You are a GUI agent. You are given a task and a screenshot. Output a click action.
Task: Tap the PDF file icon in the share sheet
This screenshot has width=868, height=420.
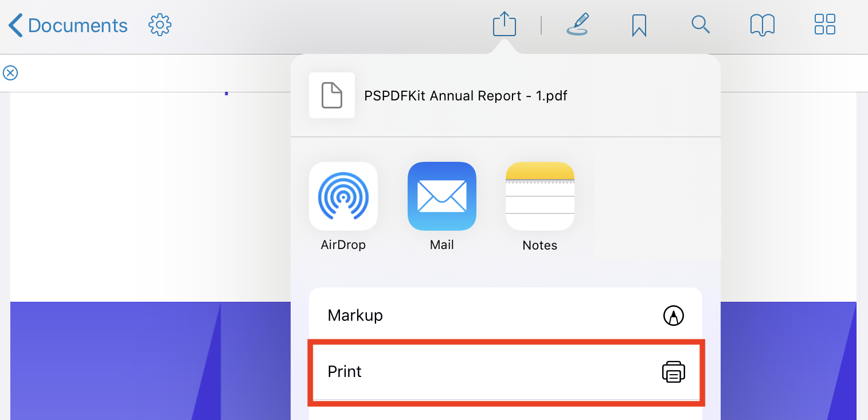[x=331, y=95]
